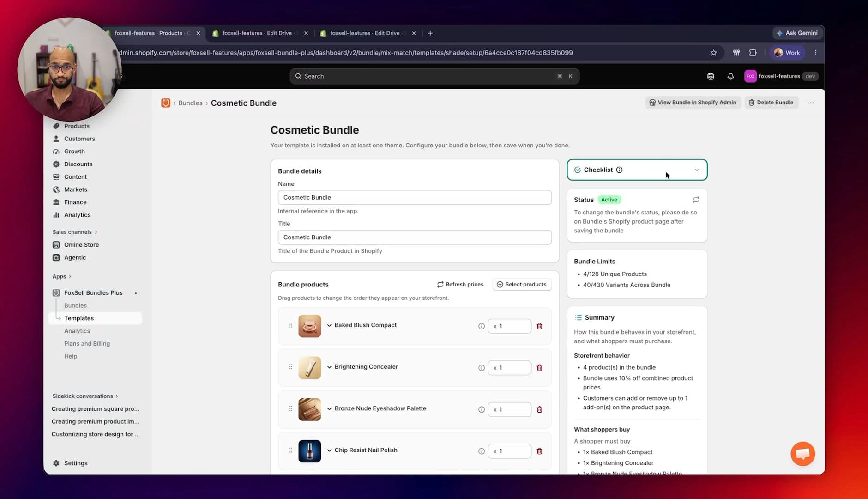Click the status refresh icon in Status card
868x499 pixels.
pyautogui.click(x=696, y=200)
